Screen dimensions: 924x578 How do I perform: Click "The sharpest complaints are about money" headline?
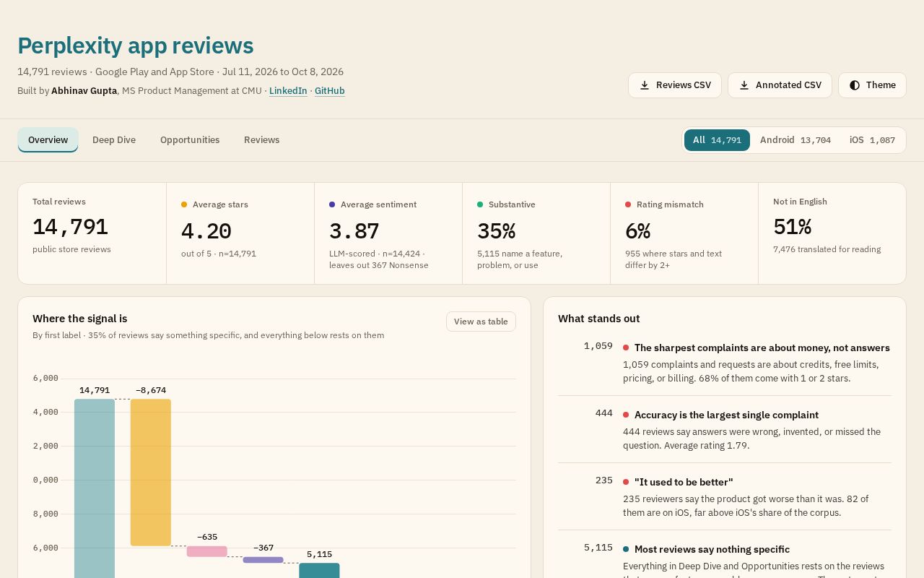pyautogui.click(x=762, y=348)
